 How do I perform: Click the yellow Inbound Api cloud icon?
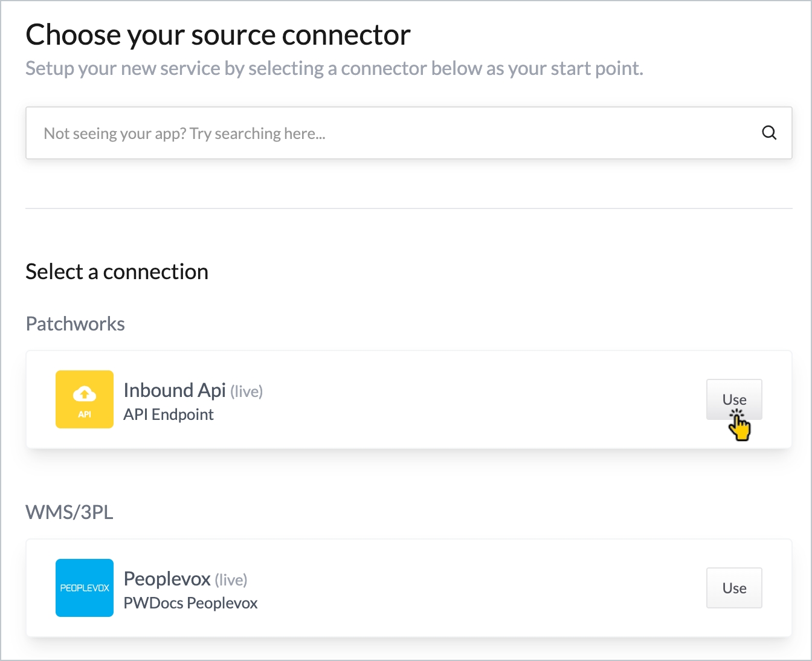[x=85, y=399]
